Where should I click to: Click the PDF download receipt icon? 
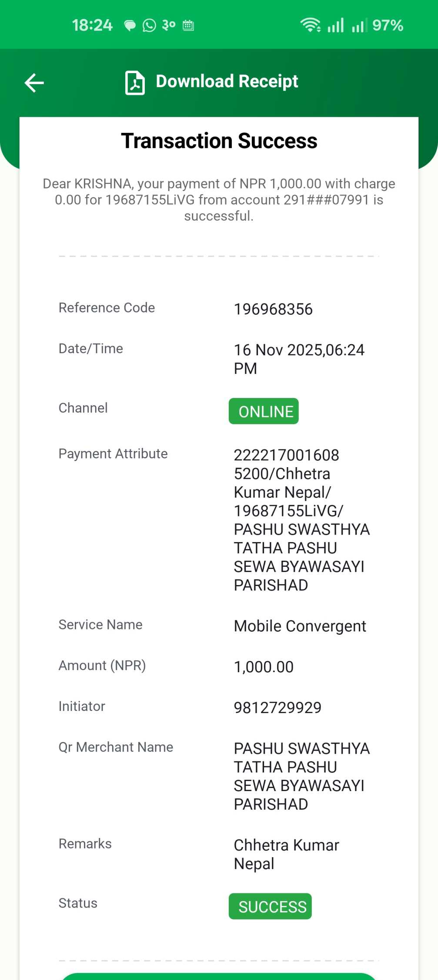point(135,83)
